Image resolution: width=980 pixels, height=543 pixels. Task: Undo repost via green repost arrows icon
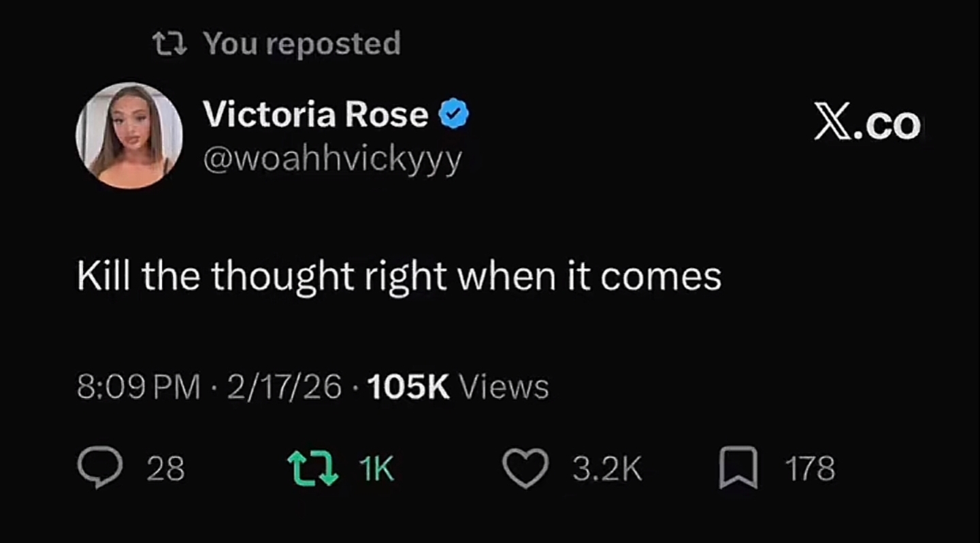click(313, 468)
